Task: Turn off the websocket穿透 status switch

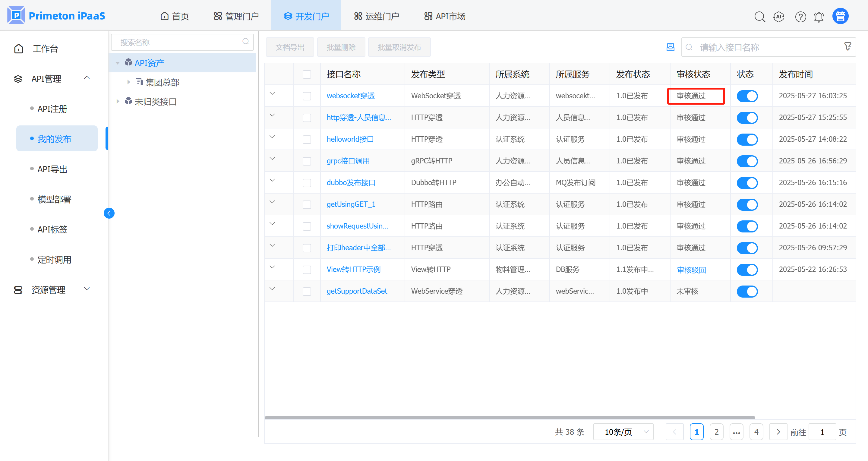Action: point(747,96)
